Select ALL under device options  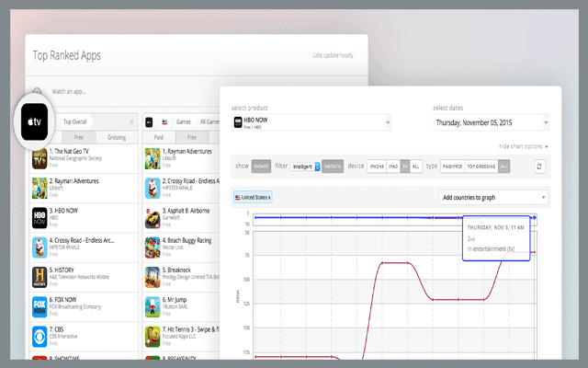point(416,167)
